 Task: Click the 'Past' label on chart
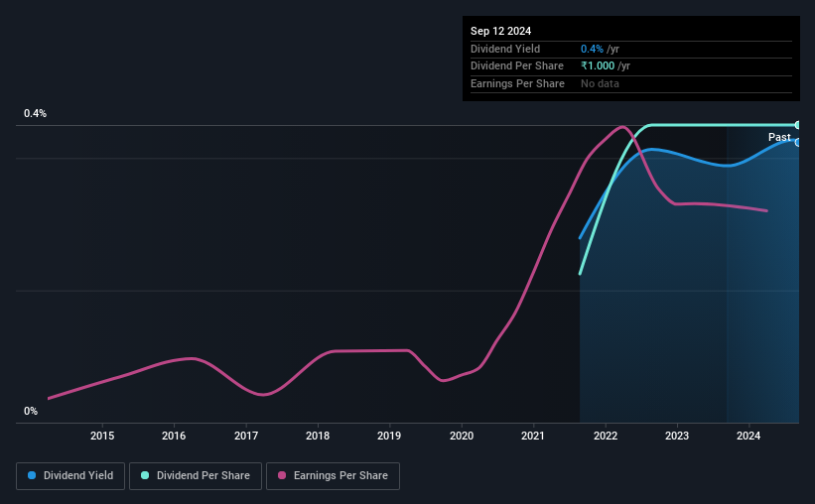(x=779, y=137)
